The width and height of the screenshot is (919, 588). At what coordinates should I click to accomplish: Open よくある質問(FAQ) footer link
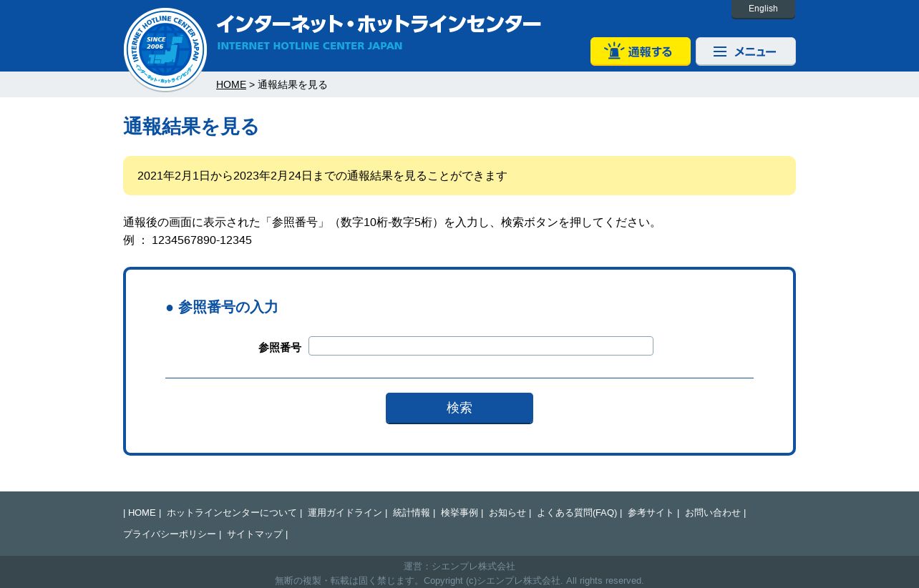point(577,513)
